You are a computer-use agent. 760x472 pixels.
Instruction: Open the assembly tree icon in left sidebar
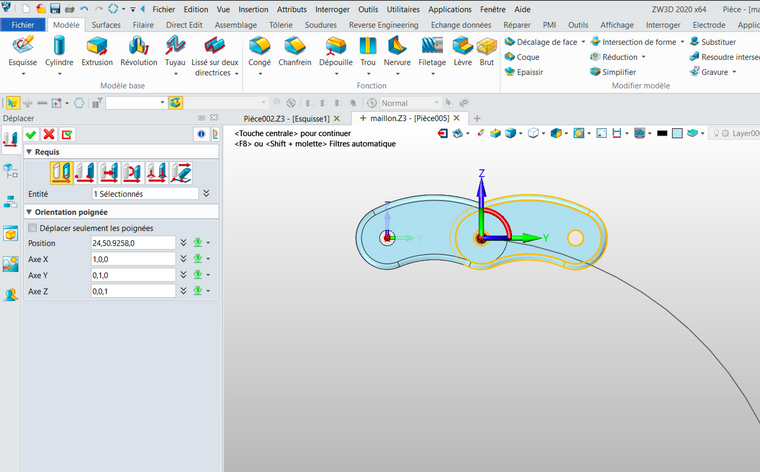point(10,201)
